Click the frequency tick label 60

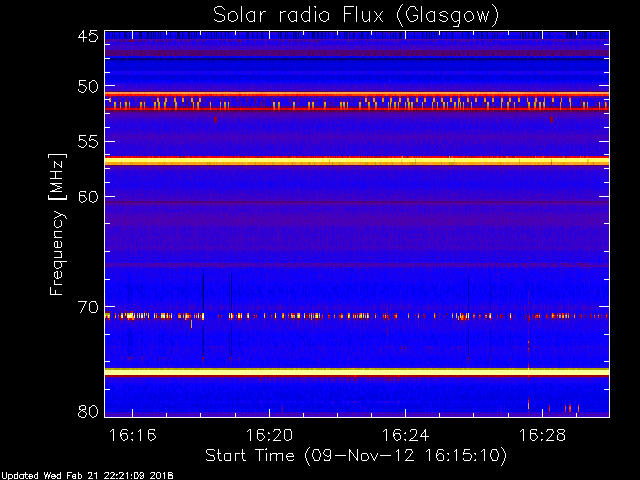coord(88,197)
